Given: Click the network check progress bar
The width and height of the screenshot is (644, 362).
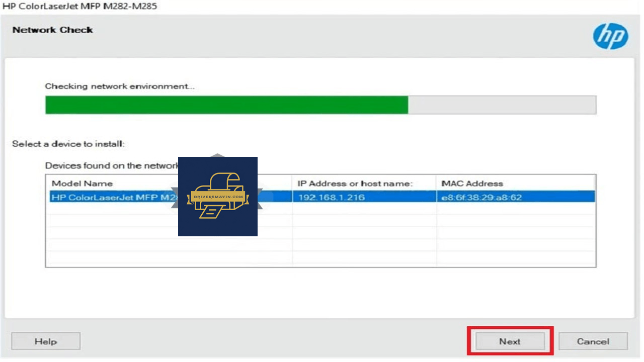Looking at the screenshot, I should click(320, 105).
